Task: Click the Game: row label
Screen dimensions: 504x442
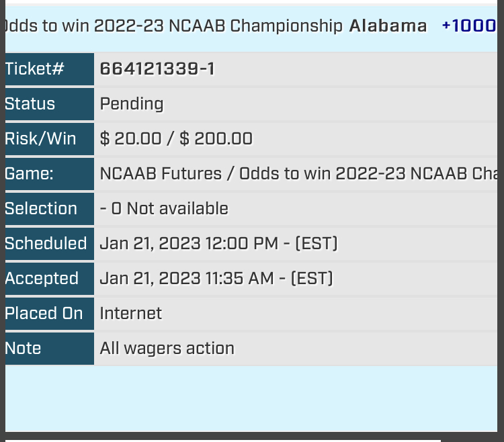Action: tap(29, 174)
